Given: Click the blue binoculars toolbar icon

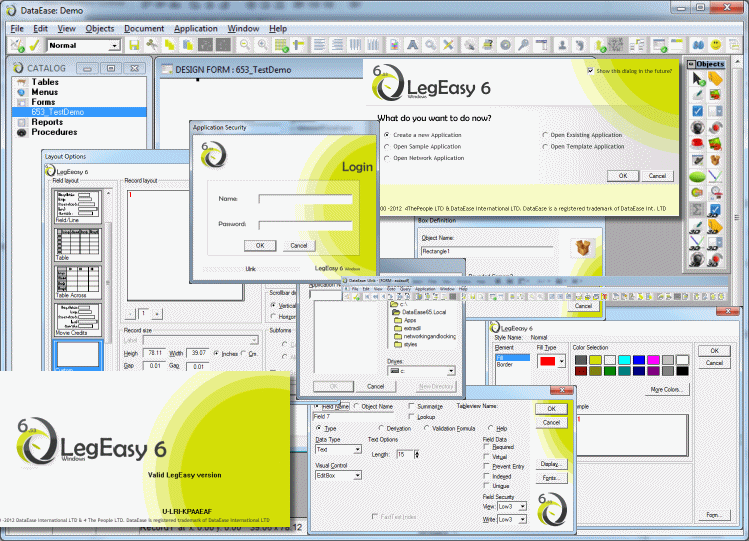Looking at the screenshot, I should [698, 45].
